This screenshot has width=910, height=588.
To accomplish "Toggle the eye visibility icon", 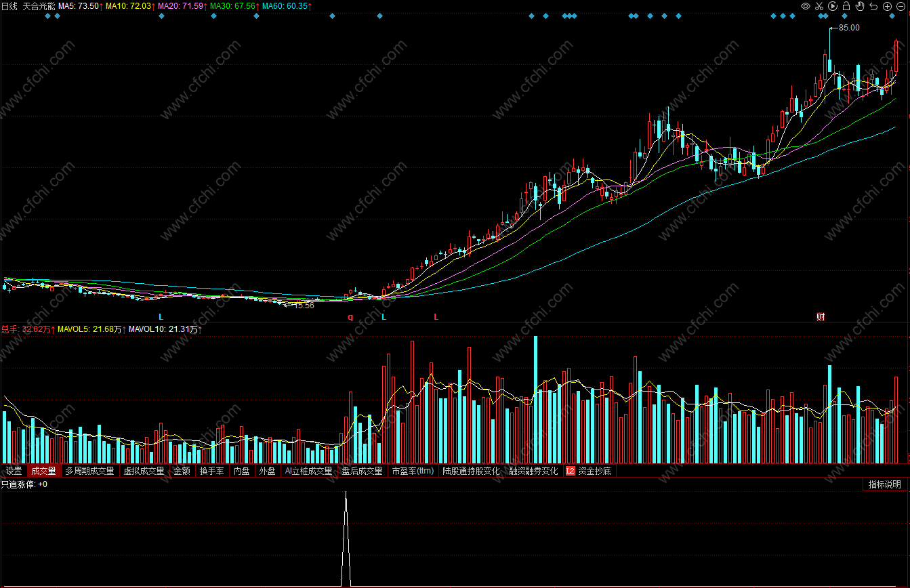I will [806, 6].
